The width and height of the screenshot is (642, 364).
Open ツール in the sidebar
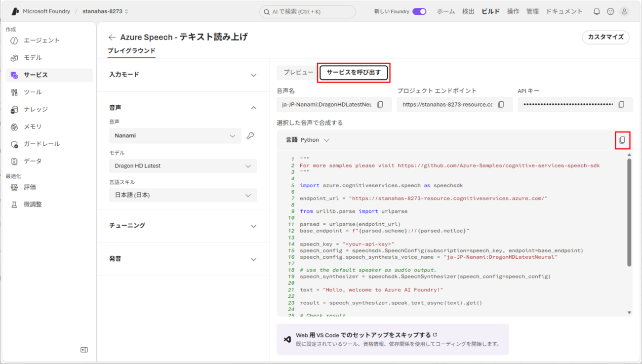[x=49, y=92]
